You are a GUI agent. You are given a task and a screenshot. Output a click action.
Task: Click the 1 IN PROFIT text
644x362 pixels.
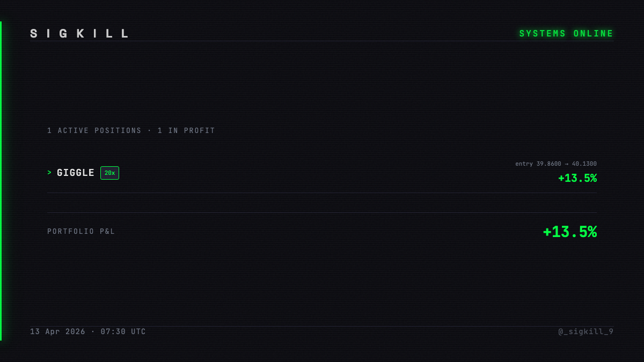pyautogui.click(x=186, y=131)
